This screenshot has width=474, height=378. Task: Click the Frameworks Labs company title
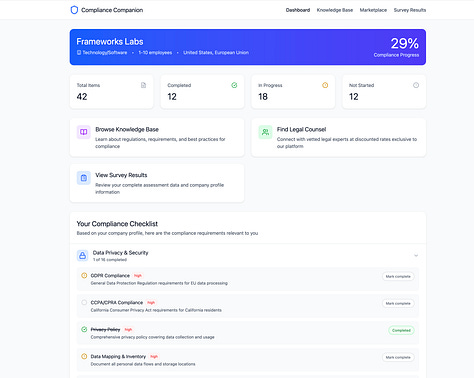click(x=110, y=42)
